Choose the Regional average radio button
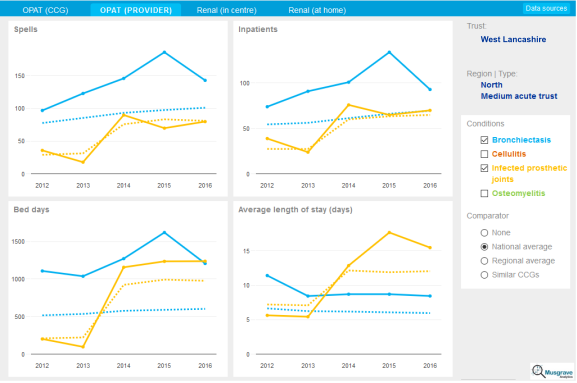 (484, 261)
